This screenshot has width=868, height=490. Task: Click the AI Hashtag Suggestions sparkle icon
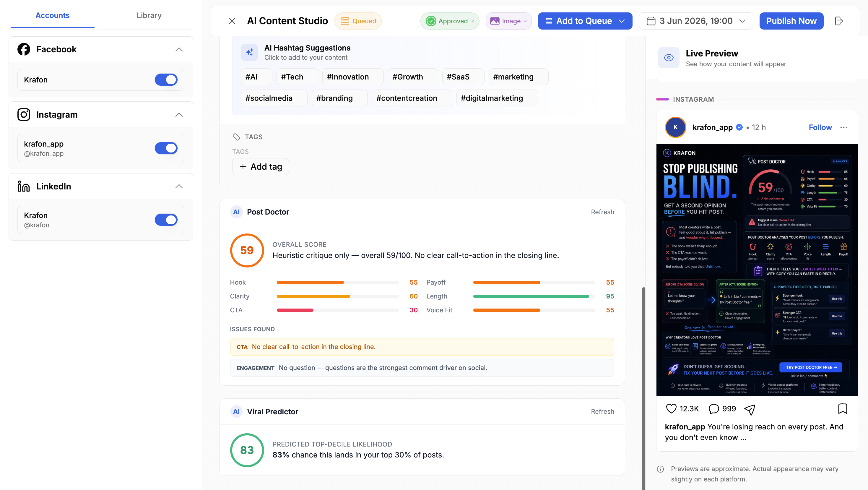click(x=249, y=52)
